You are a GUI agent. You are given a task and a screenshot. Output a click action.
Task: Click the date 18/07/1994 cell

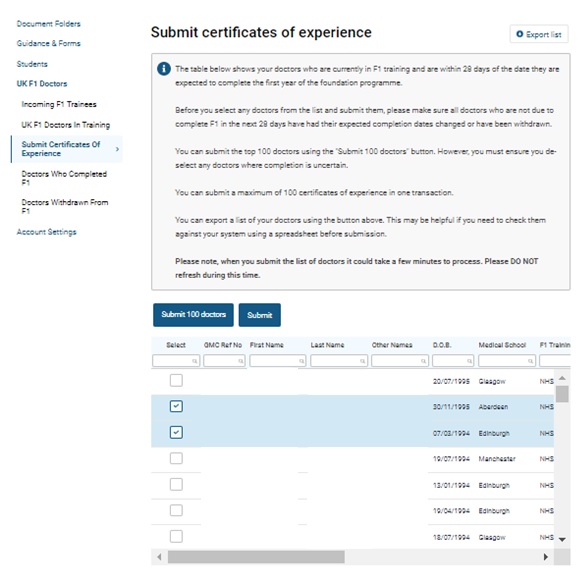click(451, 537)
